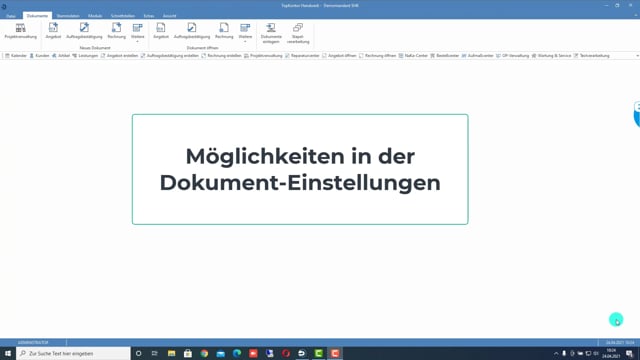Screen dimensions: 640x360
Task: Open Wartung & Service shortcut
Action: [551, 56]
